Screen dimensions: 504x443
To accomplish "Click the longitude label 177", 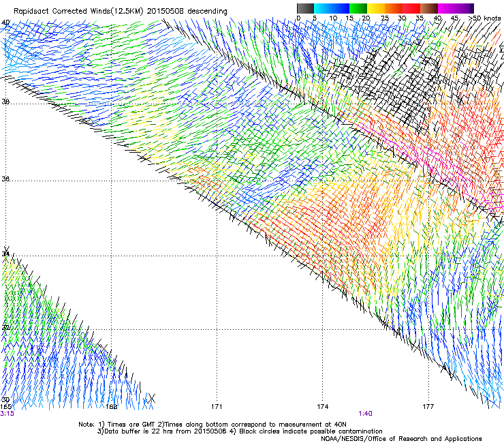I will 428,407.
